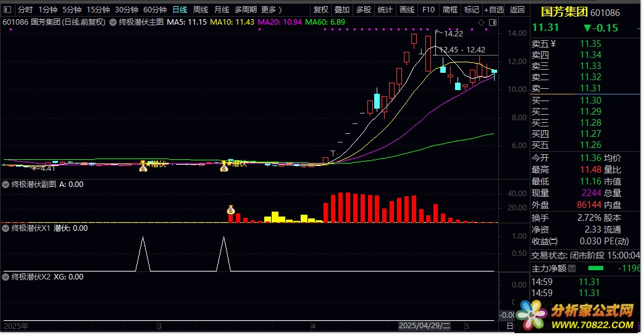The width and height of the screenshot is (644, 335).
Task: Click 今开 value 11.36
Action: tap(590, 158)
